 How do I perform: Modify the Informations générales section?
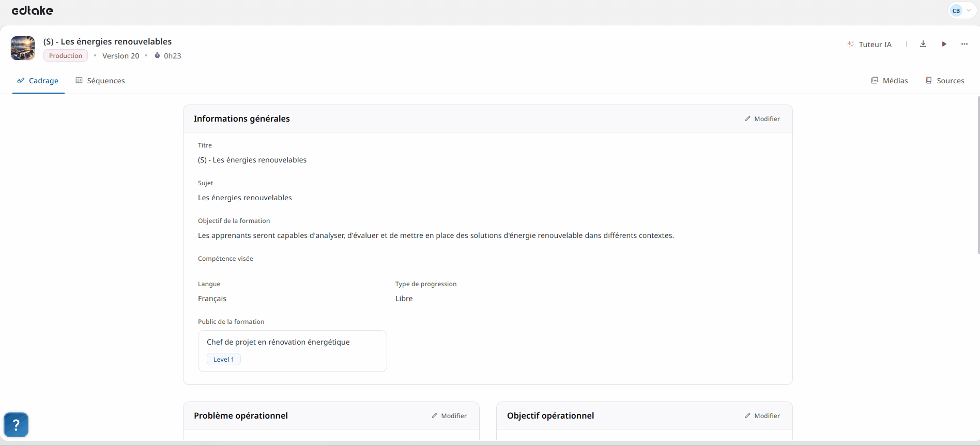coord(762,119)
